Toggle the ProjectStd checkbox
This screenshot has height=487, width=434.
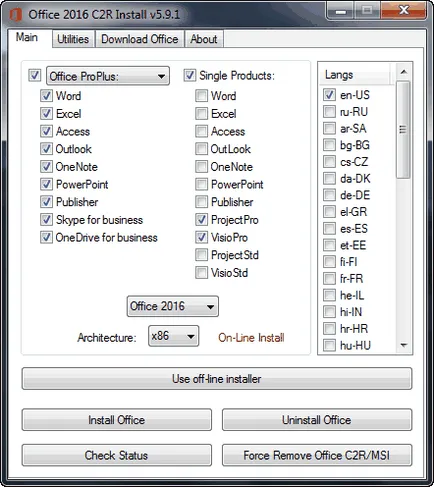pyautogui.click(x=201, y=255)
